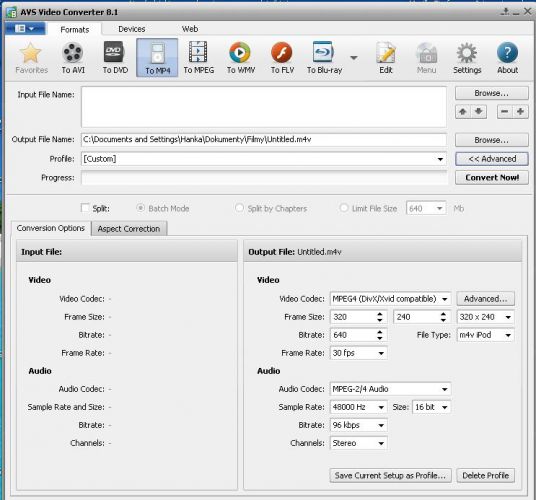Image resolution: width=536 pixels, height=500 pixels.
Task: Open the Size 16 bit dropdown
Action: (x=444, y=407)
